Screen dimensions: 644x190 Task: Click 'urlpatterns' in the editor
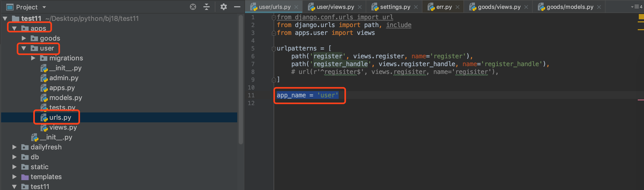tap(297, 48)
